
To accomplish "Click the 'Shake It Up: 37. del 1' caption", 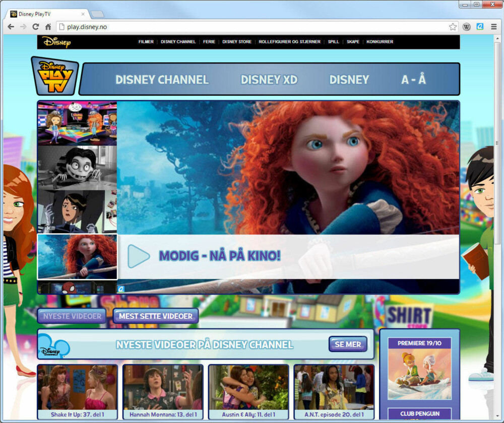I will [x=78, y=414].
